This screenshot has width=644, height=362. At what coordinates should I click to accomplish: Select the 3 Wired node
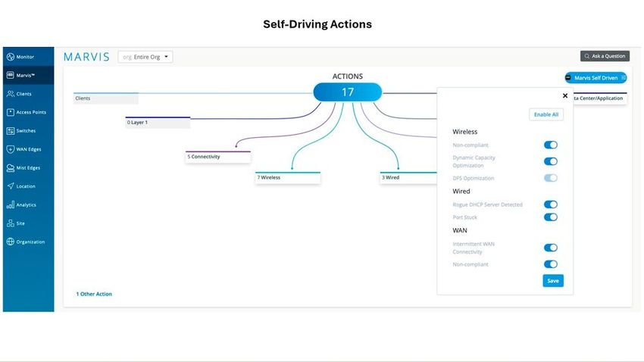tap(408, 178)
